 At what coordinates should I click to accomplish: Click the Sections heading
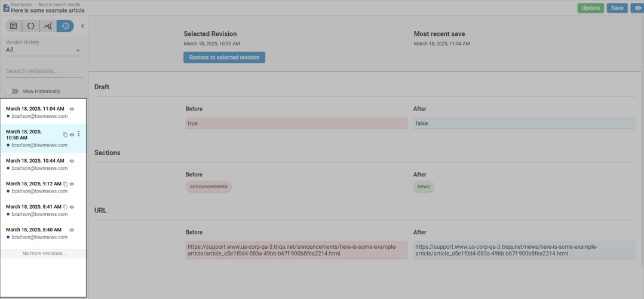point(107,152)
